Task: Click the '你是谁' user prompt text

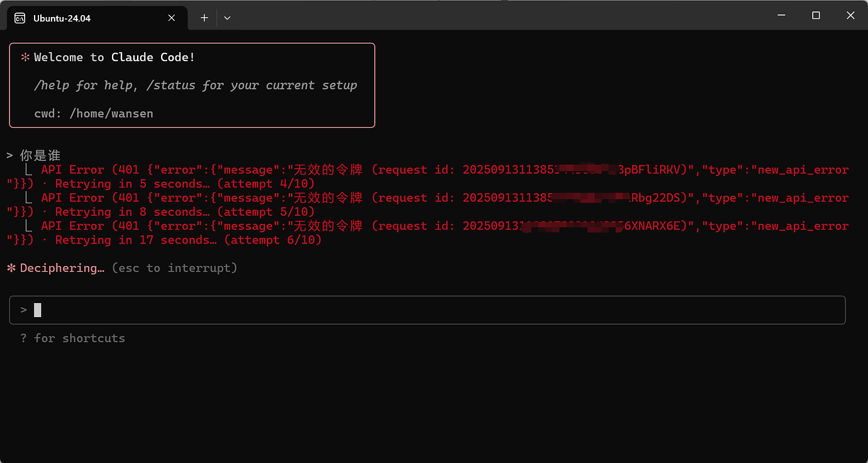Action: (40, 155)
